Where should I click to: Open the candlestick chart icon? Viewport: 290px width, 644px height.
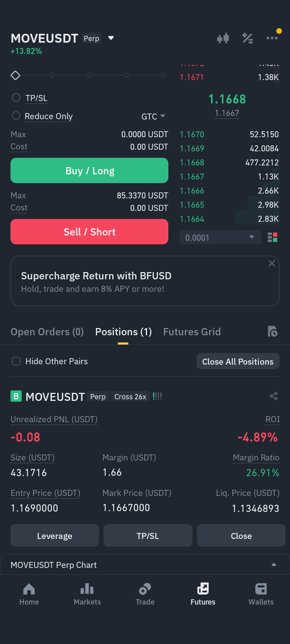click(x=223, y=38)
